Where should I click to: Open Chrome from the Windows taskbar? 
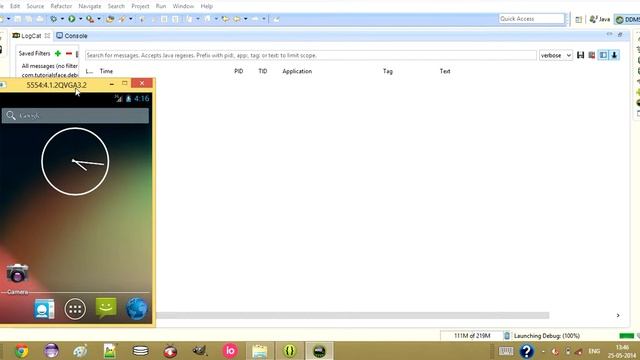click(22, 351)
